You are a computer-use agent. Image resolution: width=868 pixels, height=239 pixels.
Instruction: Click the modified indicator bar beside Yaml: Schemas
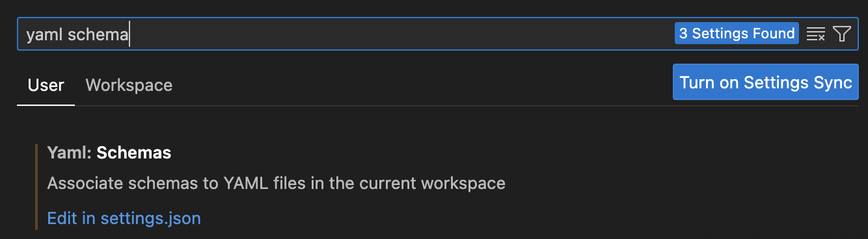tap(36, 187)
